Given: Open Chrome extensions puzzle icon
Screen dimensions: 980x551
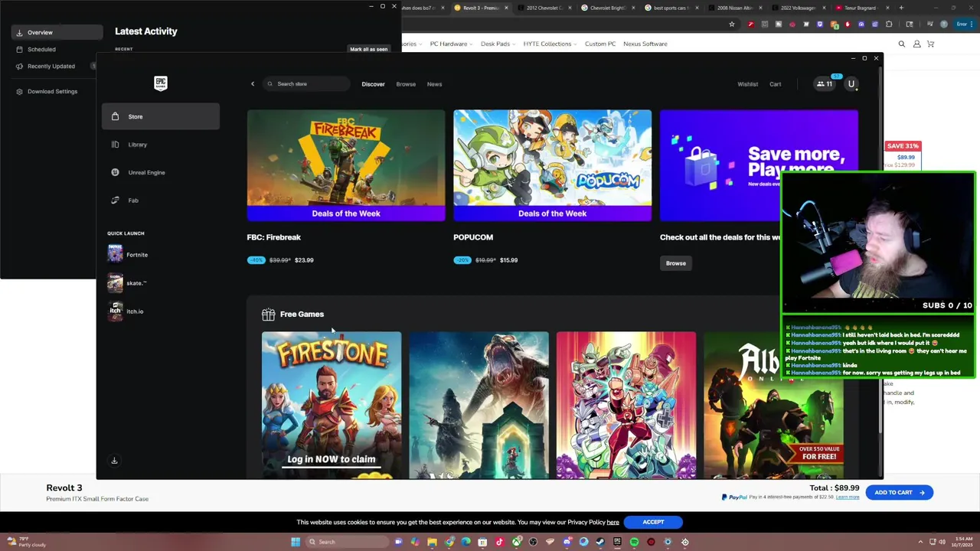Looking at the screenshot, I should 889,24.
